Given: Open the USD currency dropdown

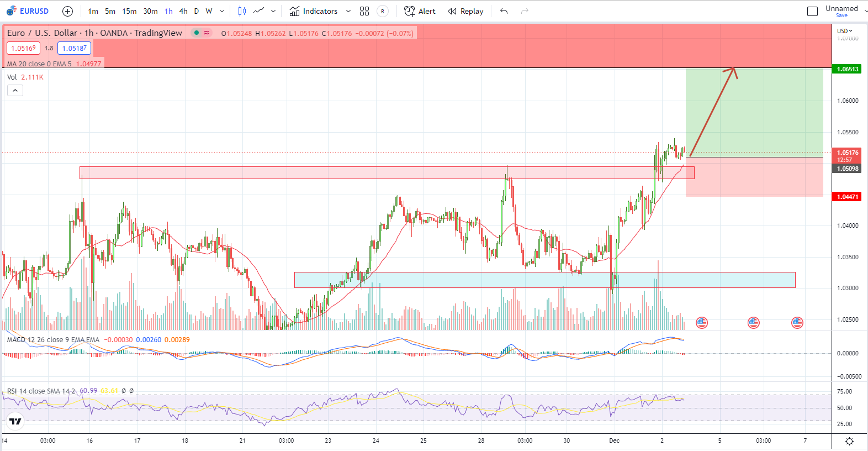Looking at the screenshot, I should [845, 31].
